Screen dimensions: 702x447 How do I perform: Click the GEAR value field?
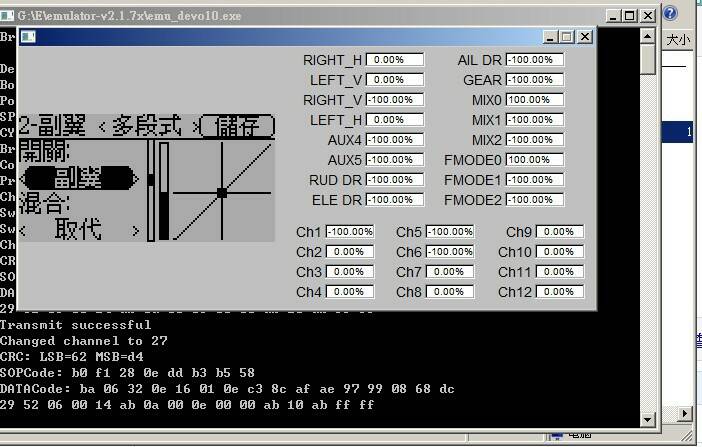click(535, 80)
